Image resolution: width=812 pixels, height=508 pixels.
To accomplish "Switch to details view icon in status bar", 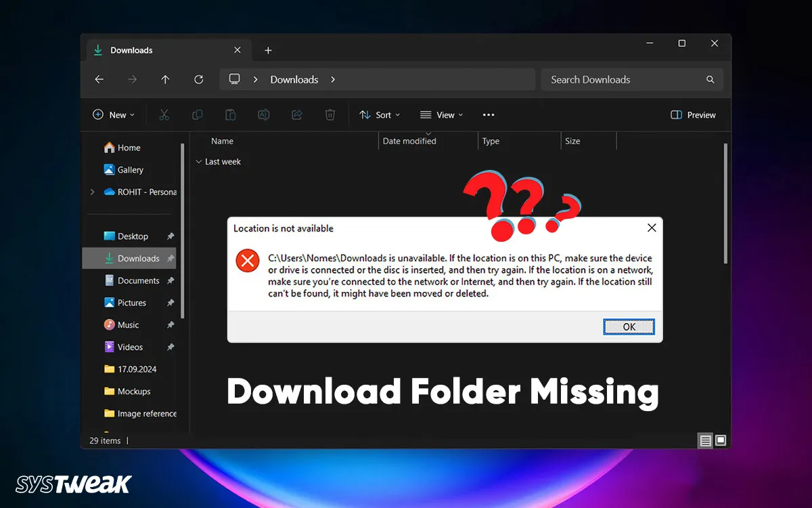I will coord(706,441).
